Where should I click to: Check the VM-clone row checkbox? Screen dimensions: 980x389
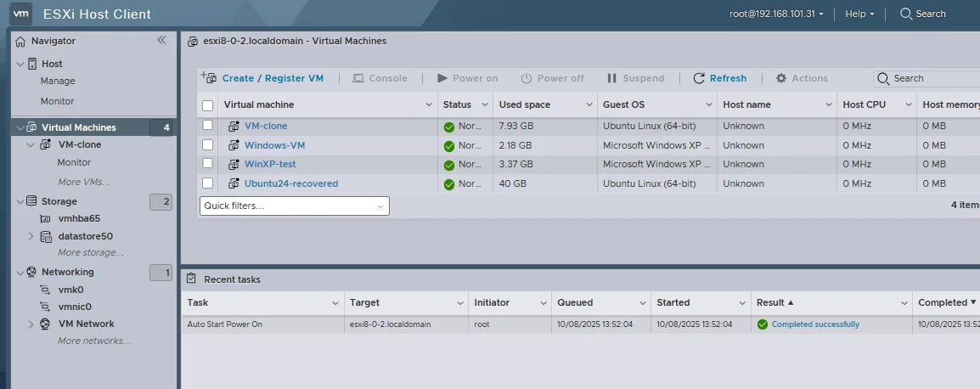click(x=207, y=125)
